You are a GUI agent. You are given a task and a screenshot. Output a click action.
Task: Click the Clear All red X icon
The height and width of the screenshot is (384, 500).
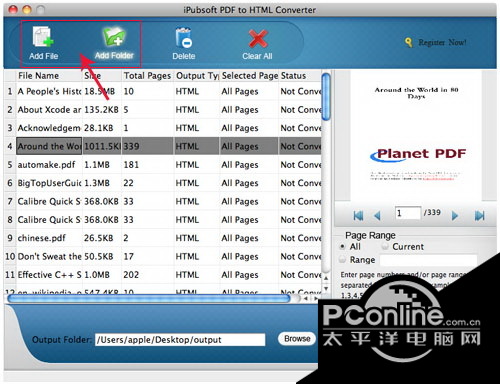[x=258, y=39]
